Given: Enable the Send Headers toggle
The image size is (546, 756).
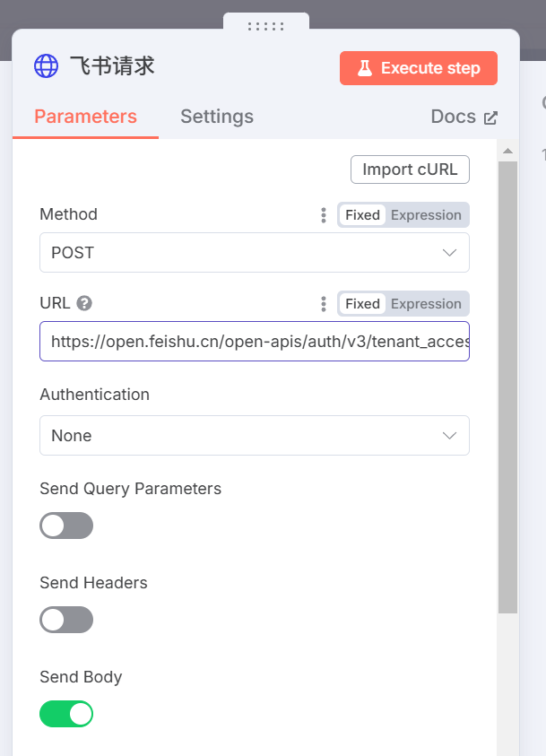Looking at the screenshot, I should tap(66, 620).
